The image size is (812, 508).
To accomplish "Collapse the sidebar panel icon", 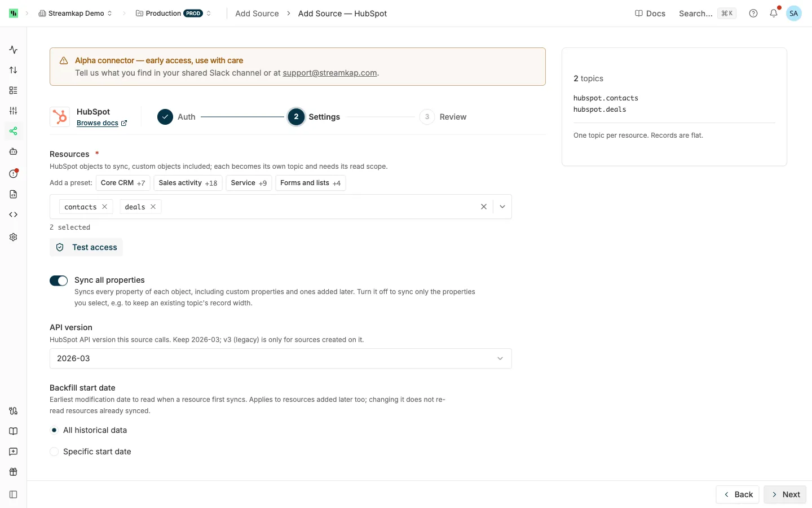I will click(x=14, y=494).
